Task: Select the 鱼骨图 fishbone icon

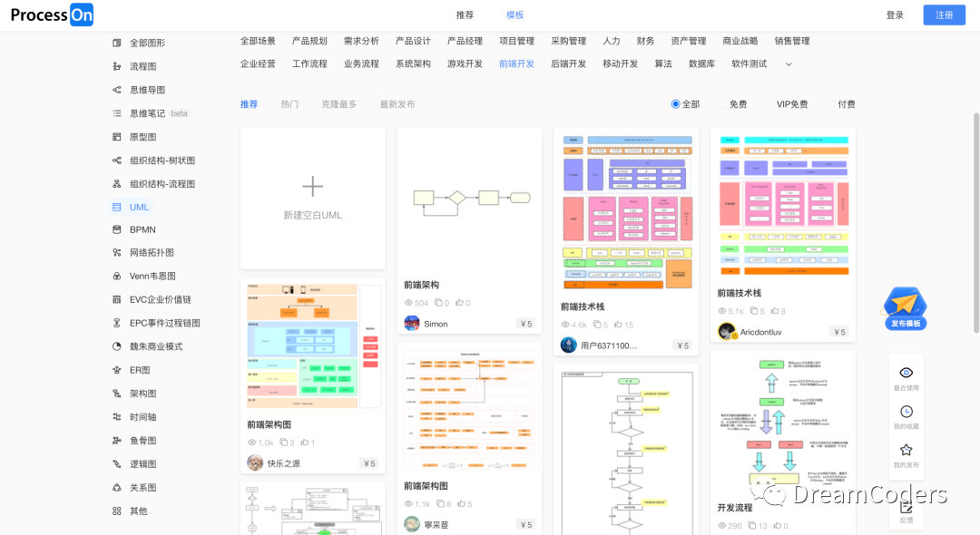Action: 117,441
